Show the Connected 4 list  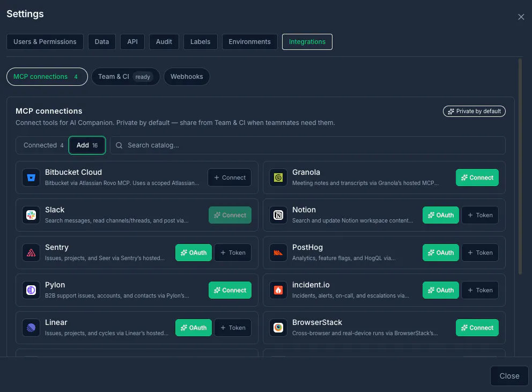[x=43, y=145]
